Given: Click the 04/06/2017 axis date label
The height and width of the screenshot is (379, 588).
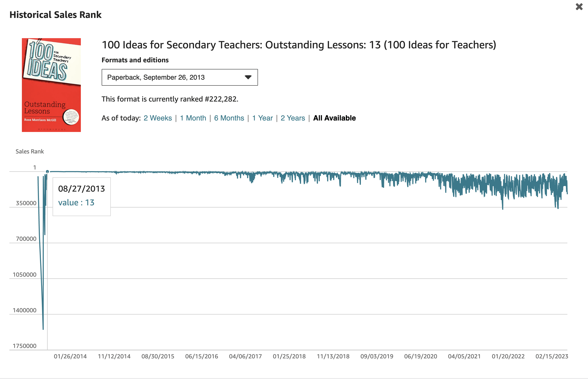Looking at the screenshot, I should coord(245,356).
